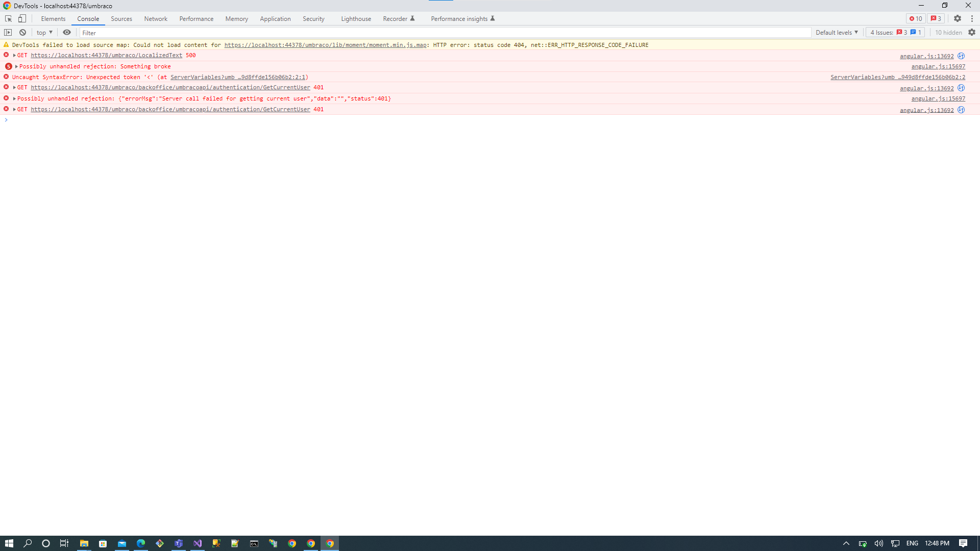
Task: Open DevTools three-dot customize menu
Action: (972, 18)
